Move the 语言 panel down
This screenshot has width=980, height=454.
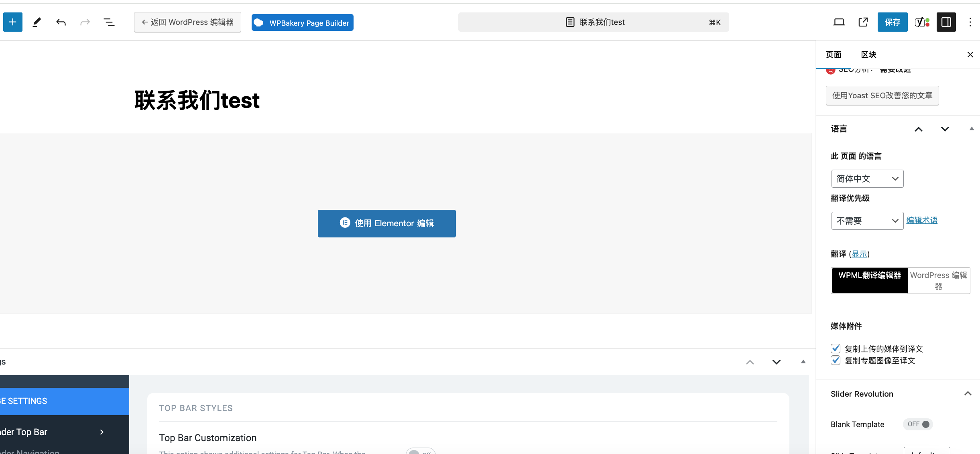(x=945, y=129)
